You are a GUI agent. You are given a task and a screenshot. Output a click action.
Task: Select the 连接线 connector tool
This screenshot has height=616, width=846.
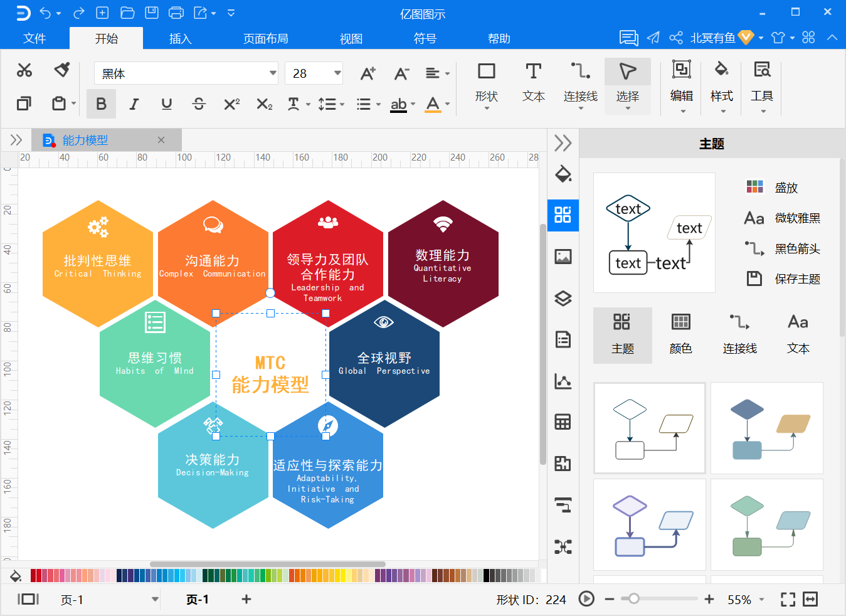(580, 86)
